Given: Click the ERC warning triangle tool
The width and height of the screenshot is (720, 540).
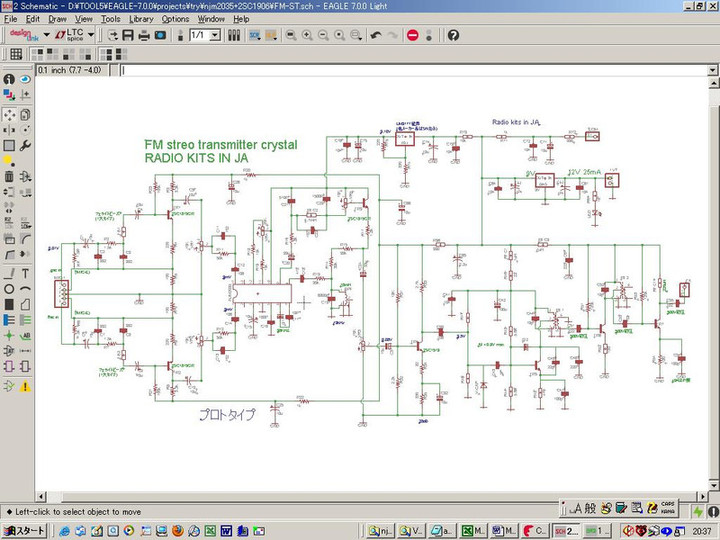Looking at the screenshot, I should click(x=25, y=386).
